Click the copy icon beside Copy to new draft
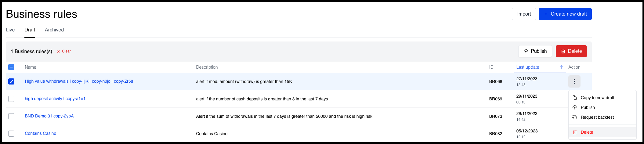 (575, 98)
